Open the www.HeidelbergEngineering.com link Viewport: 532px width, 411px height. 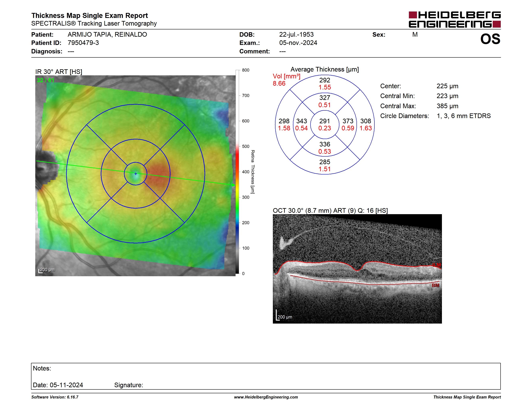(x=266, y=397)
